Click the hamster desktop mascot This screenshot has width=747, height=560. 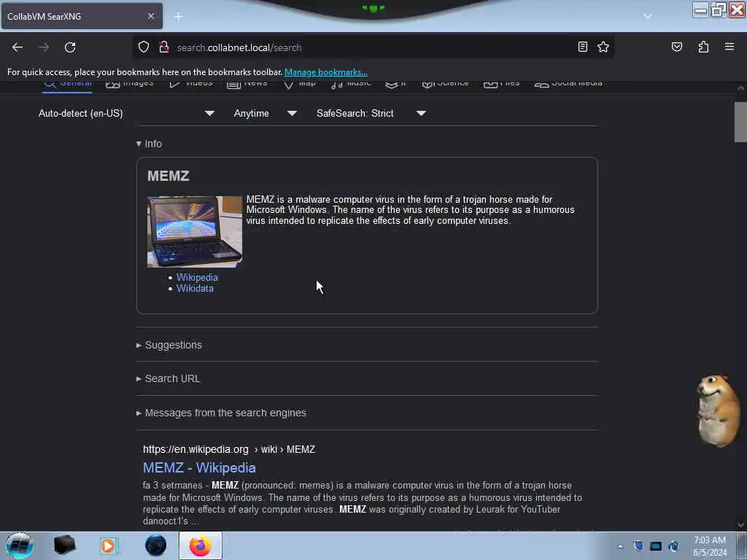[x=718, y=411]
